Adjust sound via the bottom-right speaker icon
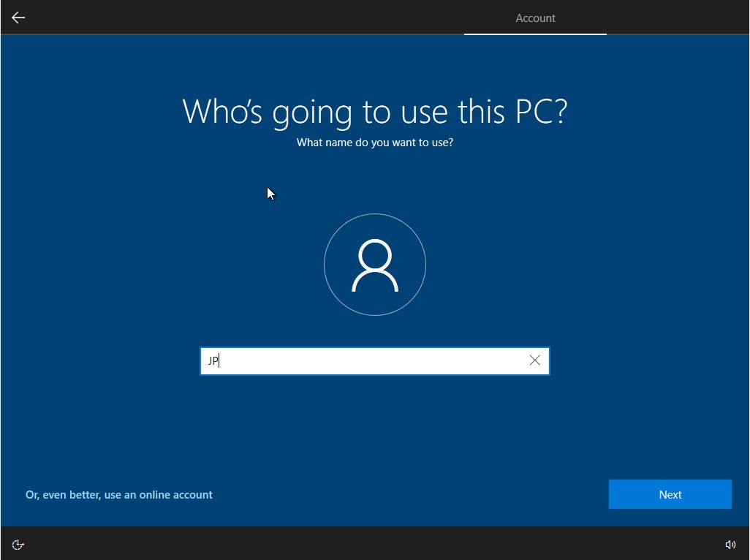This screenshot has width=750, height=560. click(730, 544)
